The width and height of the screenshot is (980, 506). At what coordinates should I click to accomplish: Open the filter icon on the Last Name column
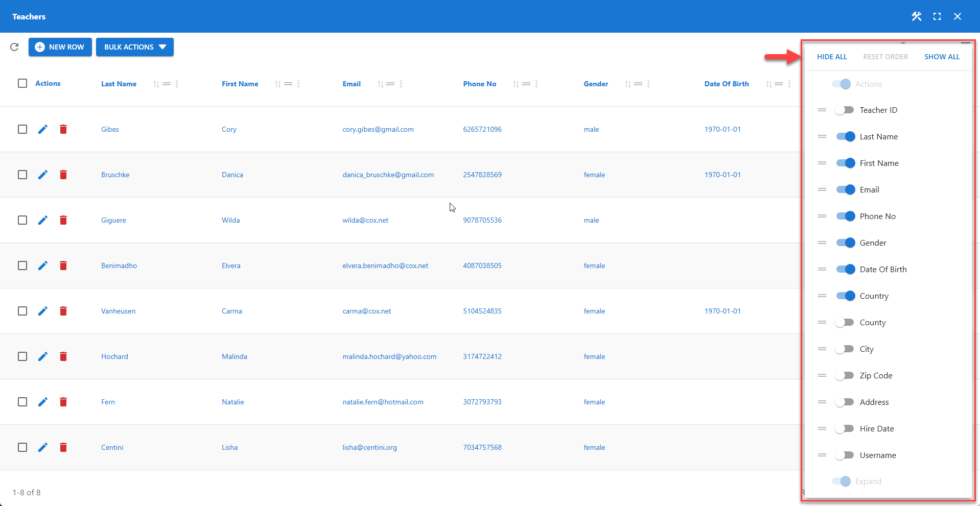click(167, 84)
